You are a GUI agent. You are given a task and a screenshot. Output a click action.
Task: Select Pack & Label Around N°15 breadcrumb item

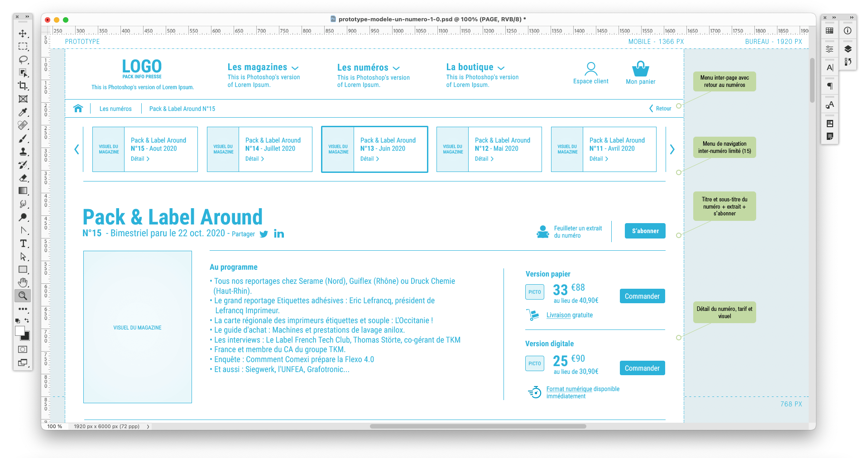pyautogui.click(x=182, y=109)
